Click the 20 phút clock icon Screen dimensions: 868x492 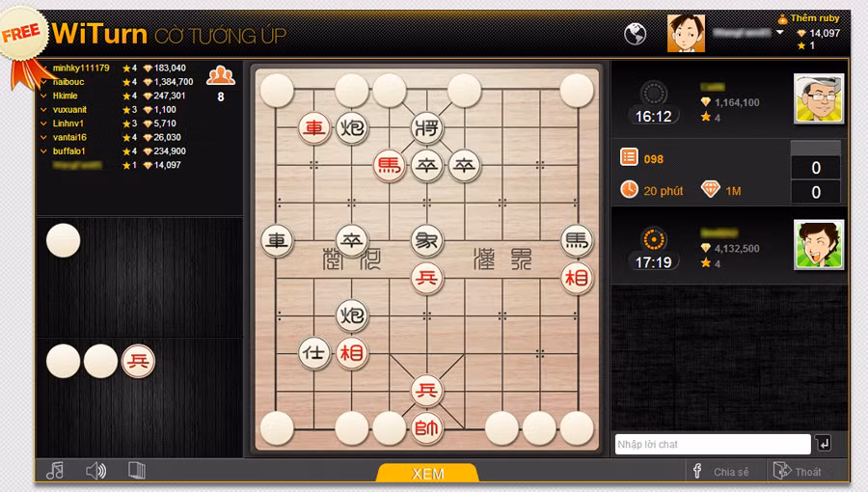[629, 189]
